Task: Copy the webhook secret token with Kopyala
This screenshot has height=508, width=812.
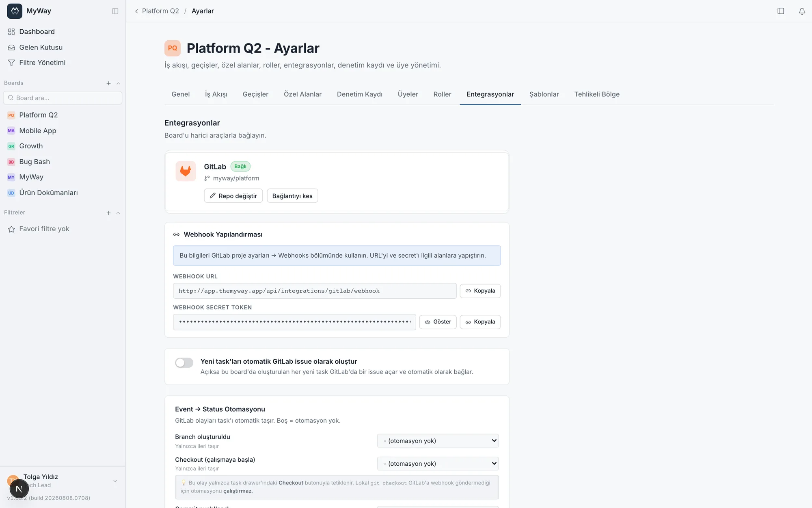Action: tap(480, 322)
